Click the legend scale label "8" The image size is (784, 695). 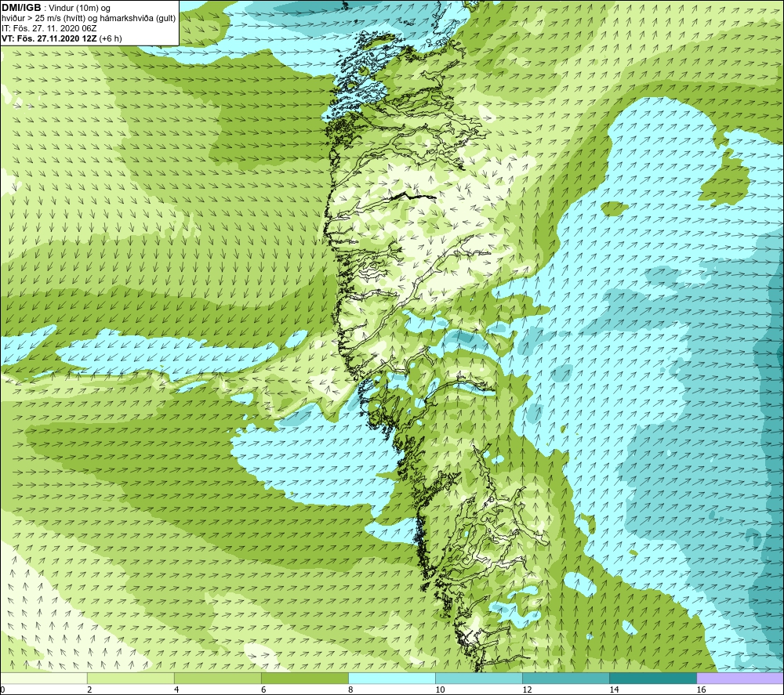click(x=350, y=690)
